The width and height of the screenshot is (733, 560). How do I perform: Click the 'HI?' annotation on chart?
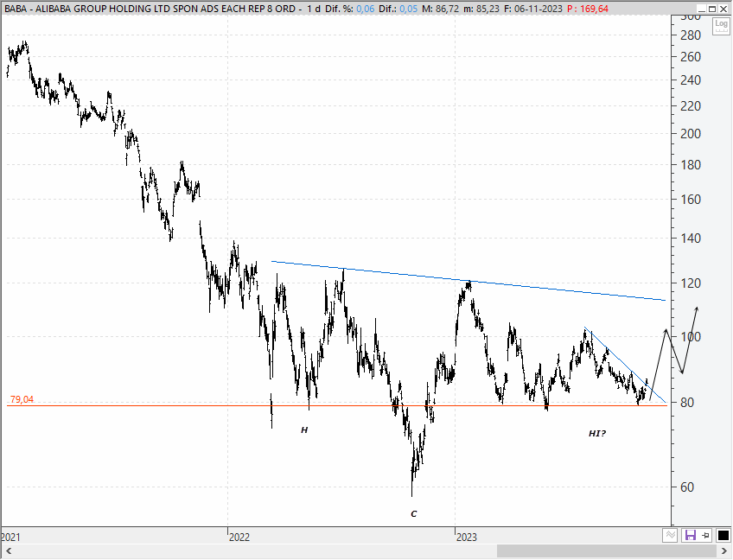[597, 434]
